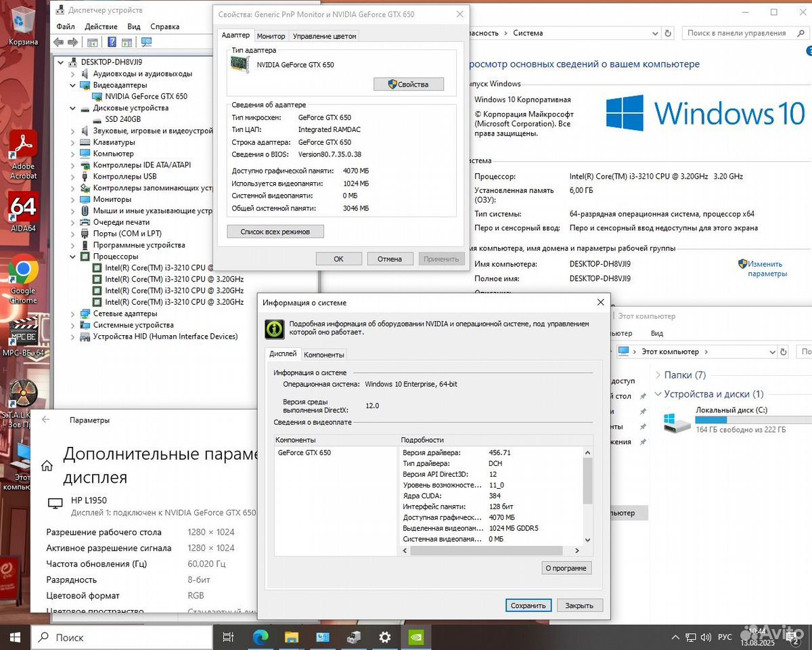Screen dimensions: 812x650
Task: Click the Device Manager icon on the taskbar
Action: (x=353, y=637)
